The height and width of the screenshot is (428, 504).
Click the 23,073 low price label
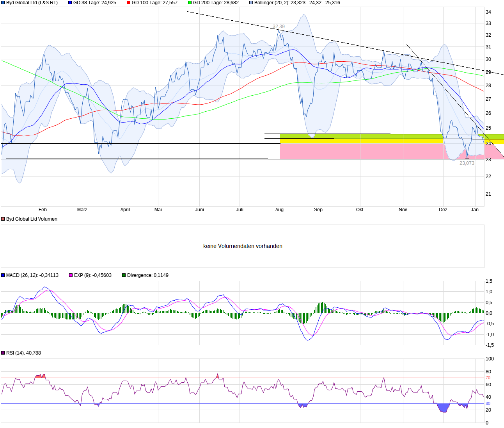(467, 163)
